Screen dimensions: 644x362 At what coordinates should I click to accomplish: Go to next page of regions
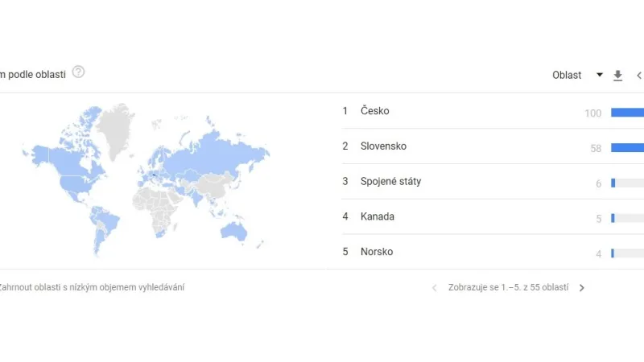pyautogui.click(x=582, y=288)
